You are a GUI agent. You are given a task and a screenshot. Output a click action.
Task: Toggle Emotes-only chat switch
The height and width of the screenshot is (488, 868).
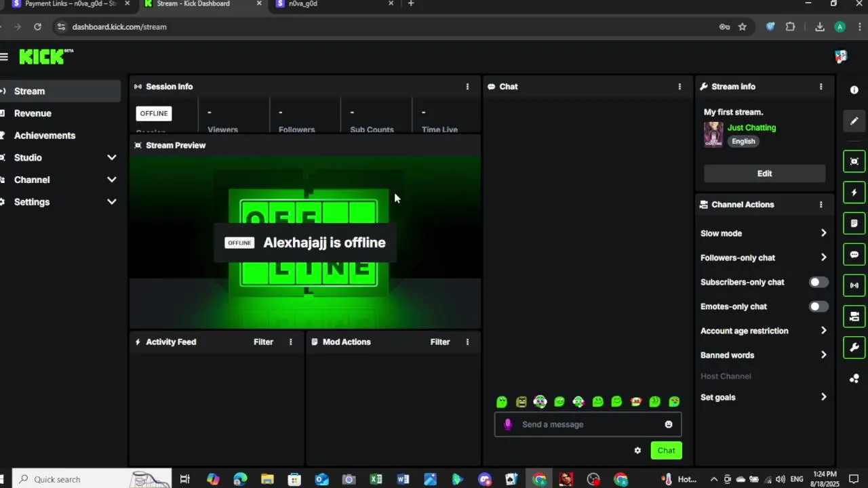[818, 306]
